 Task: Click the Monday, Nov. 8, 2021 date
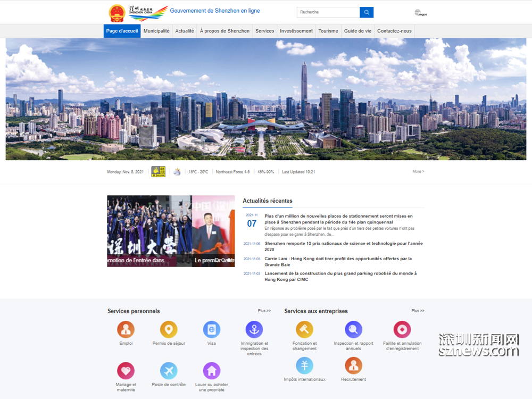125,172
